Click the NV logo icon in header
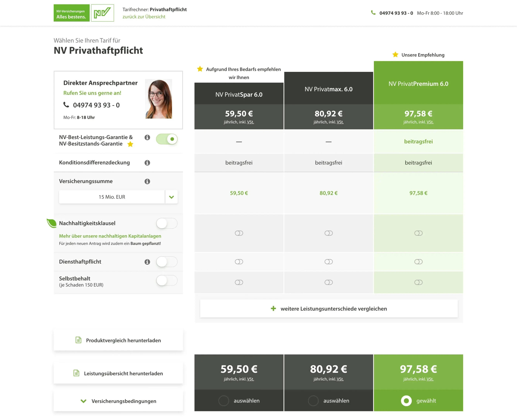Viewport: 517px width, 420px height. coord(102,13)
